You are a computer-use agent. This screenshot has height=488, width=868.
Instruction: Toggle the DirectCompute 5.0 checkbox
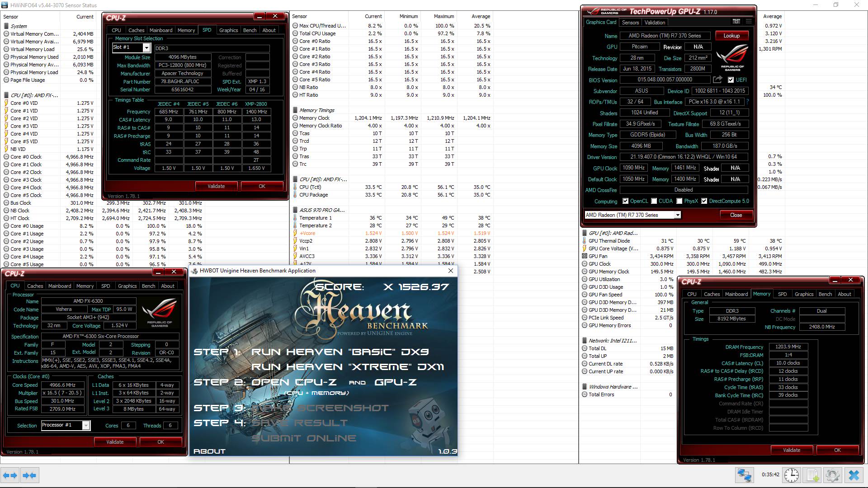click(704, 201)
